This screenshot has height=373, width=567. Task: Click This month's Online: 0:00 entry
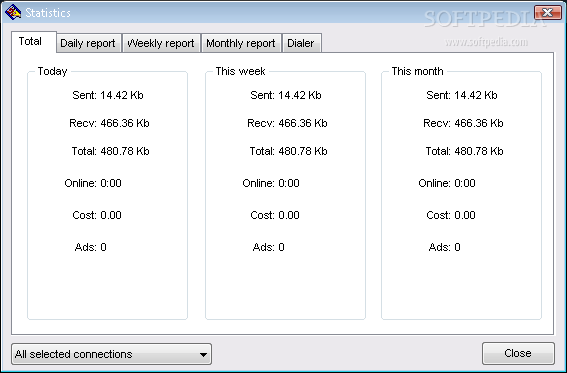(447, 183)
